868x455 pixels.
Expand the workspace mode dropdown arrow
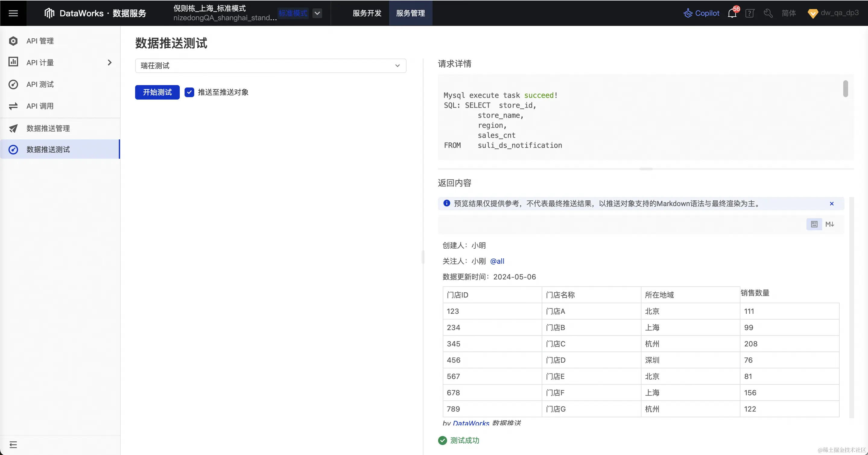click(317, 14)
